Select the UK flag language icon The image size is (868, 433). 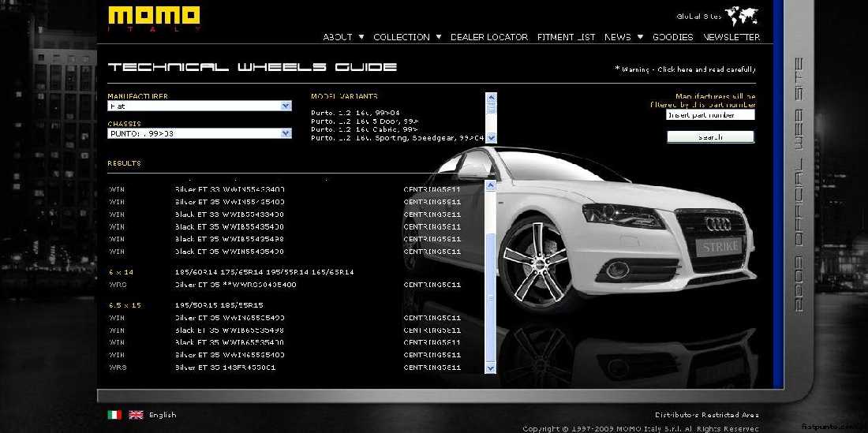point(136,415)
